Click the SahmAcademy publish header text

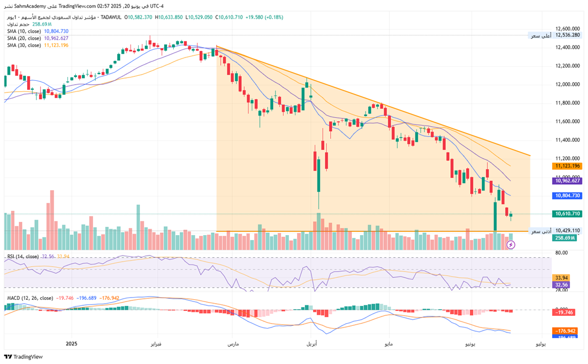point(85,7)
